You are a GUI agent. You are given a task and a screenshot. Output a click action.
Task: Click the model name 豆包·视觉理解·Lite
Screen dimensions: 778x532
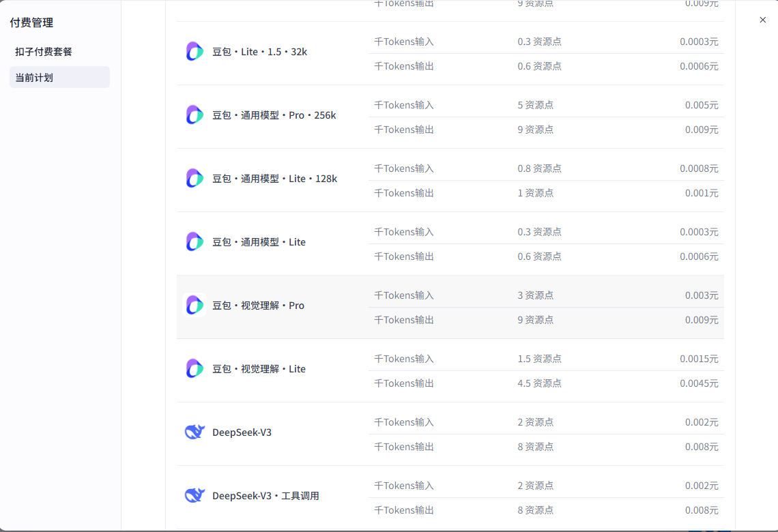point(259,369)
